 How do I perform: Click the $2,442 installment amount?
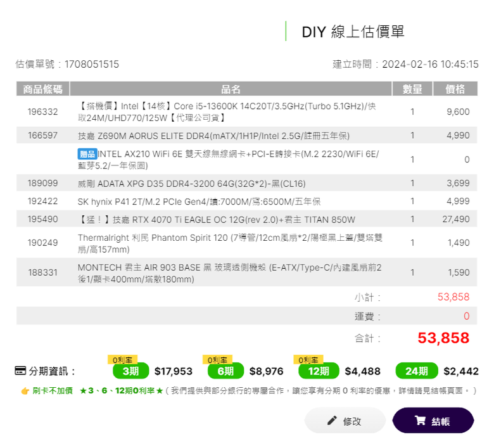click(461, 371)
